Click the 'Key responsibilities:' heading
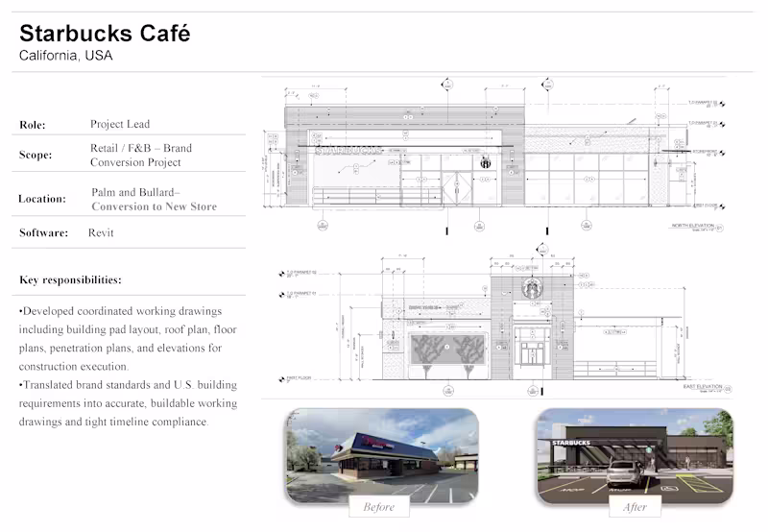This screenshot has width=768, height=532. tap(70, 279)
